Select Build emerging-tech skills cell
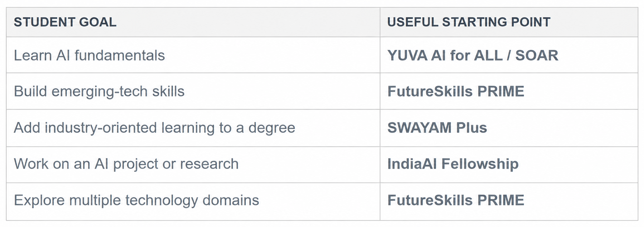The height and width of the screenshot is (227, 644). 193,91
